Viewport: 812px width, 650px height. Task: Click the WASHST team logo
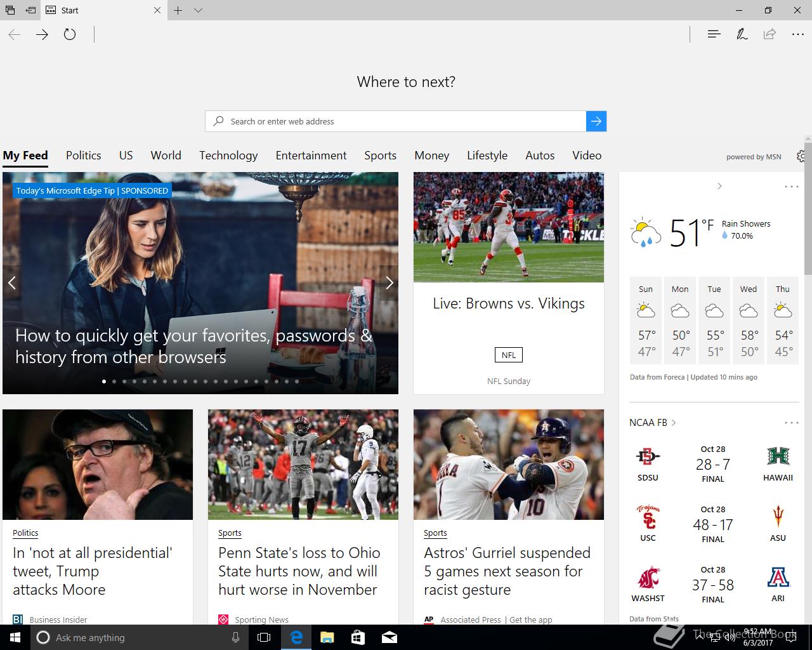coord(648,578)
